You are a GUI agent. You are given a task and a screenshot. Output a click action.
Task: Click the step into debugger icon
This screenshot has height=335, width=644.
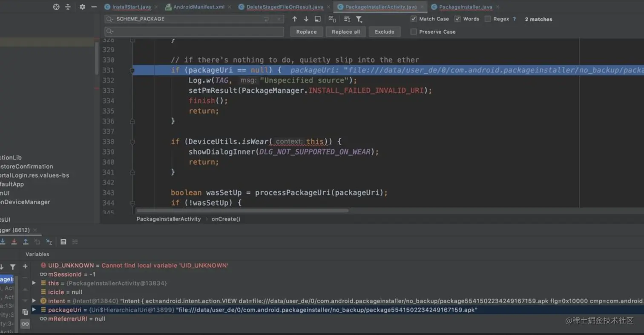pos(3,242)
